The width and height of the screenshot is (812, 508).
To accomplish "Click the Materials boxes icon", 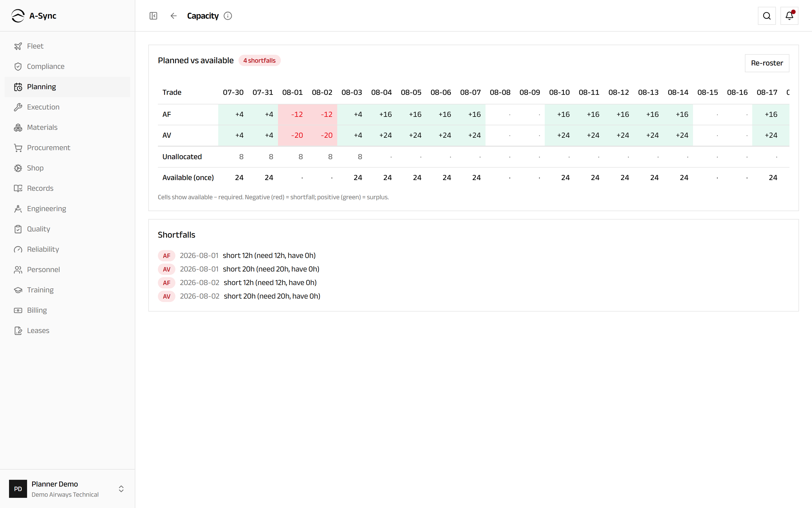I will point(18,127).
